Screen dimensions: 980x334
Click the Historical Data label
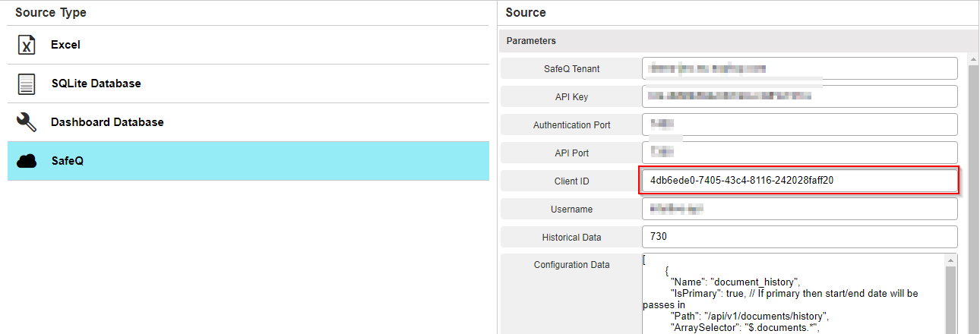[571, 238]
